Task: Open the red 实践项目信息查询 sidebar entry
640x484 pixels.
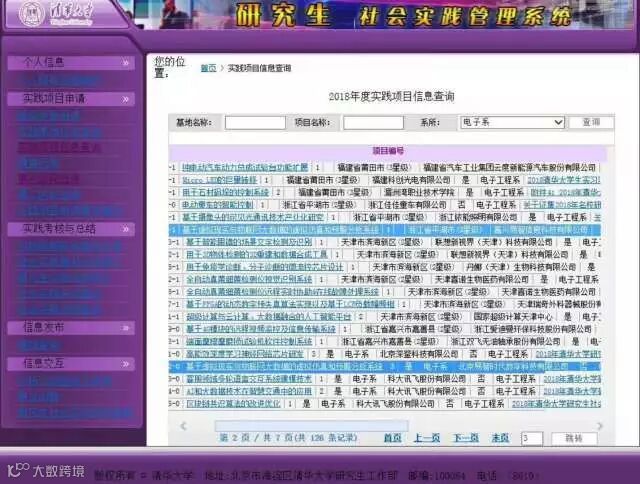Action: coord(59,147)
